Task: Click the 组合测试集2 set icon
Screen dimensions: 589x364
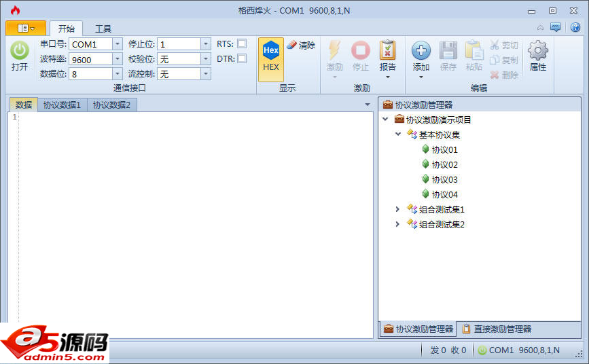Action: pyautogui.click(x=412, y=224)
